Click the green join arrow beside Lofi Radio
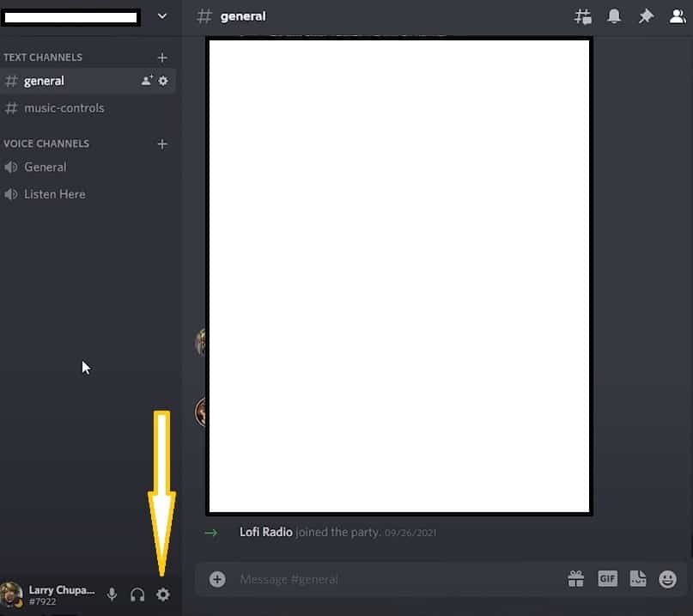693x616 pixels. [211, 533]
